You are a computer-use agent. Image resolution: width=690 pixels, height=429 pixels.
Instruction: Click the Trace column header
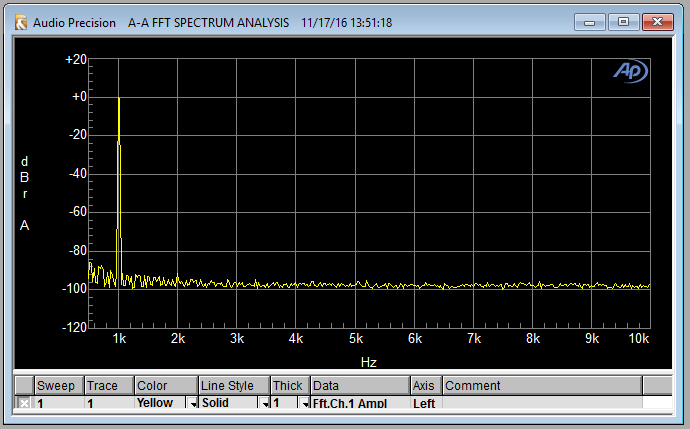coord(109,385)
